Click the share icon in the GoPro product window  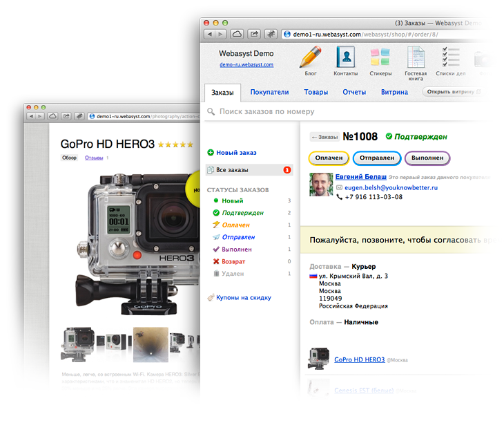point(66,116)
